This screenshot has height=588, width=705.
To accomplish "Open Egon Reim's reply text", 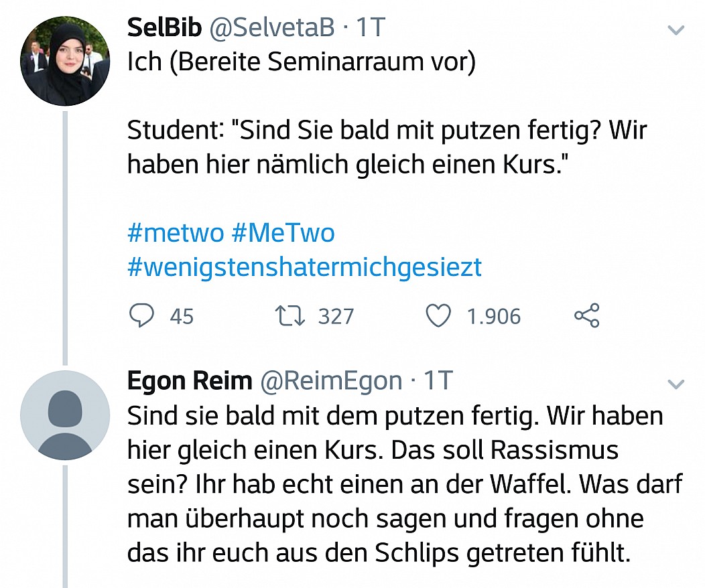I will [405, 484].
